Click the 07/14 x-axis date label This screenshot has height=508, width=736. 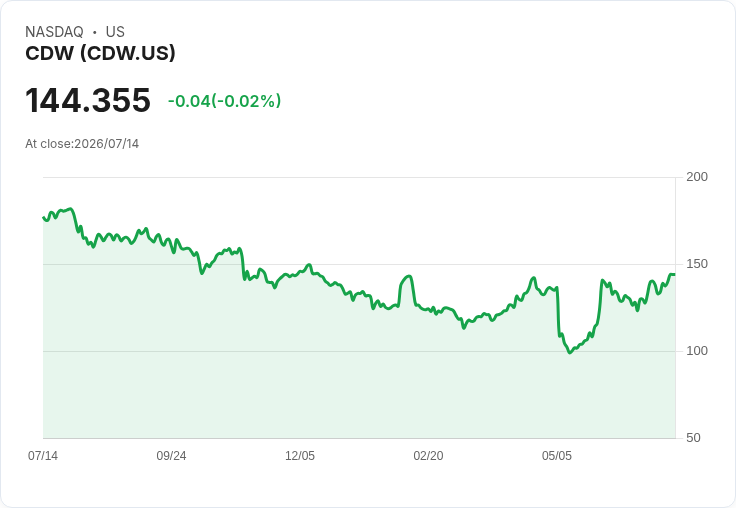click(x=43, y=456)
